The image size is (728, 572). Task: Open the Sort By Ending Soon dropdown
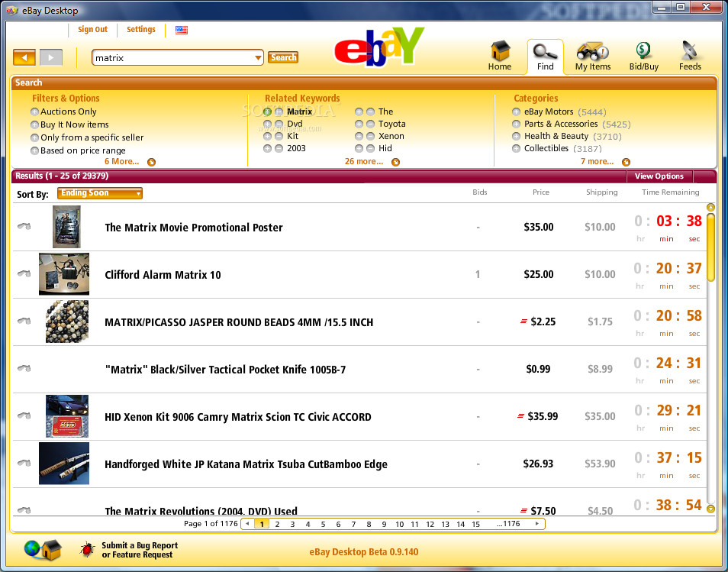[100, 193]
